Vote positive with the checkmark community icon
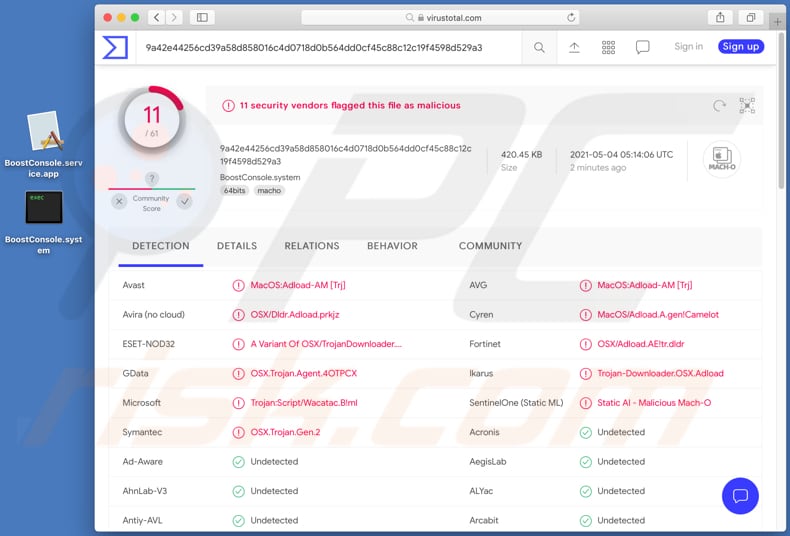 (184, 202)
